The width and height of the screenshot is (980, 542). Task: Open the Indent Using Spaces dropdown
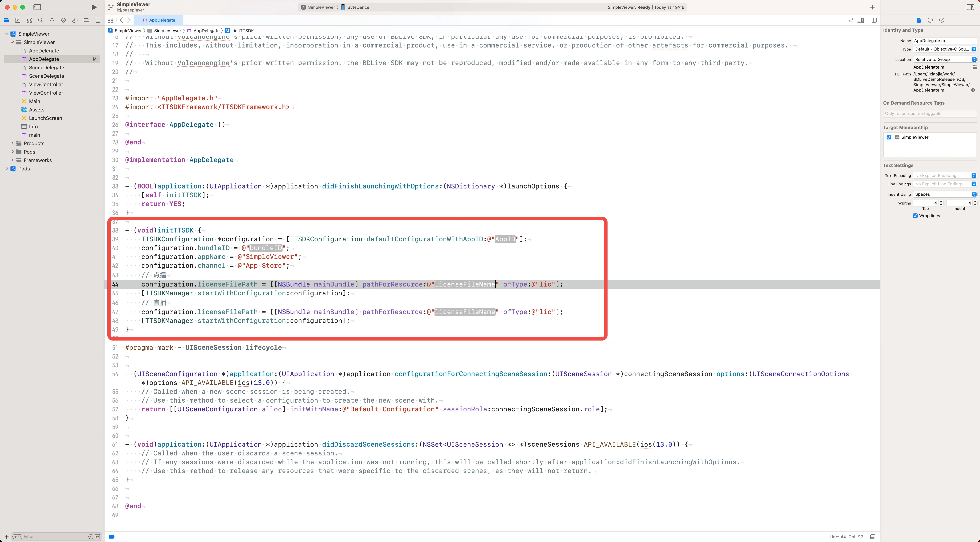click(x=945, y=194)
